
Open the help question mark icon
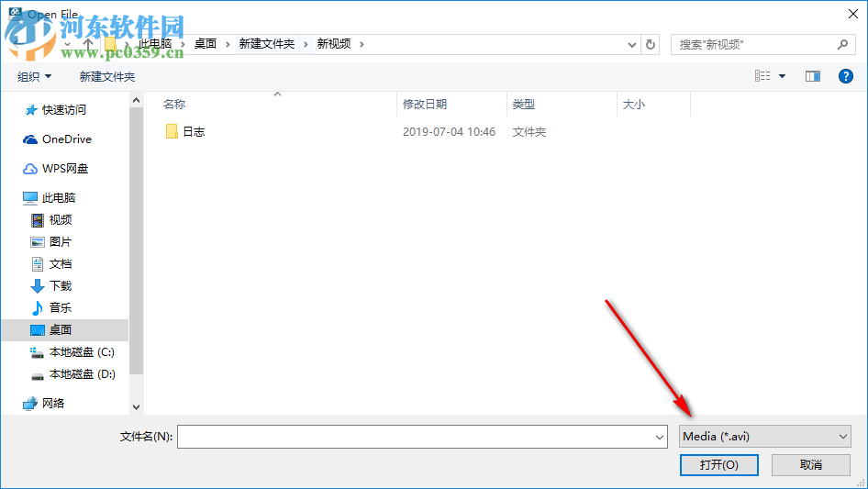point(845,76)
